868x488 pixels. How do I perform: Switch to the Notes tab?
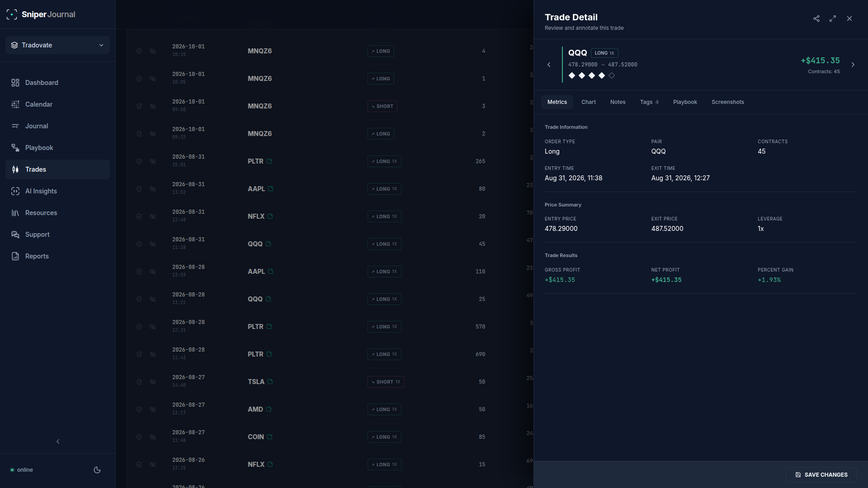coord(618,102)
